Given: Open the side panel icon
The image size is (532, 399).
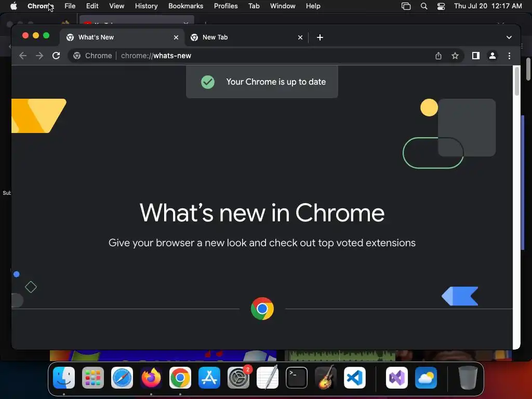Looking at the screenshot, I should [x=476, y=56].
